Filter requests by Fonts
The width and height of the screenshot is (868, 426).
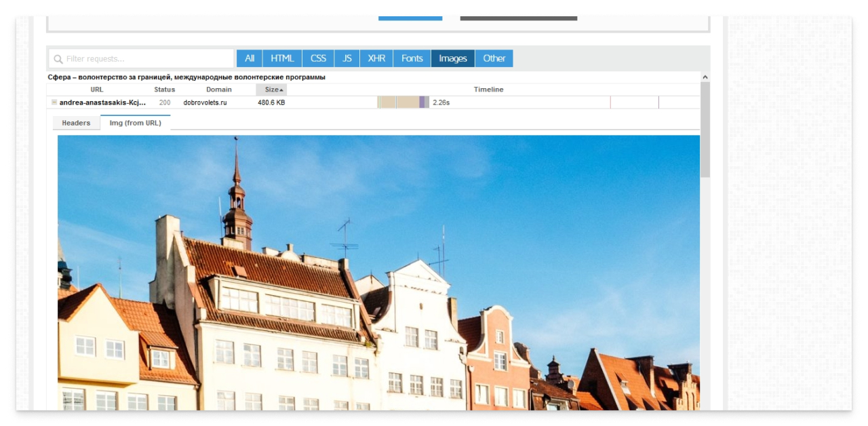412,58
